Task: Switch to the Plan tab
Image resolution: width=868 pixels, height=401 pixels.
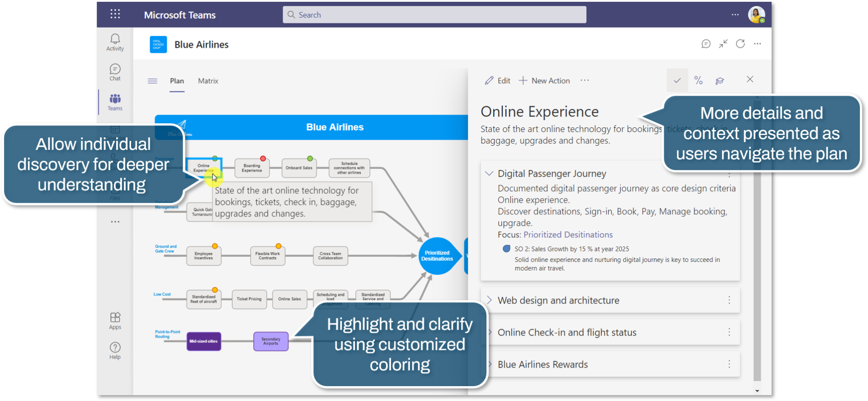Action: [177, 81]
